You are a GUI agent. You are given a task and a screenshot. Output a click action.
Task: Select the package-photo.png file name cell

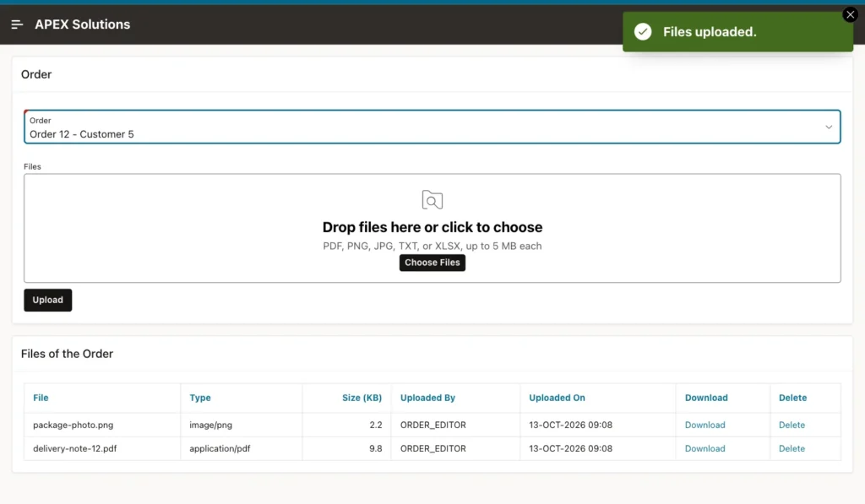73,425
